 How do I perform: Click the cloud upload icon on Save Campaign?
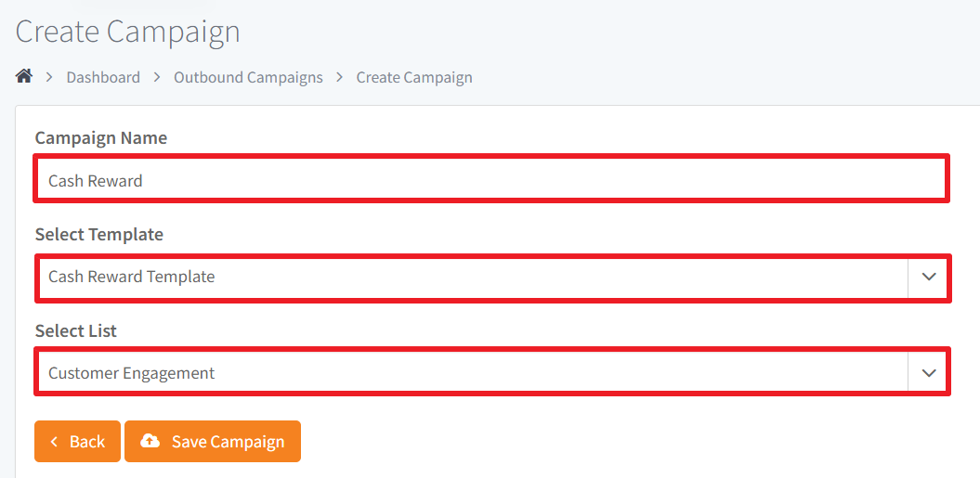[x=150, y=441]
